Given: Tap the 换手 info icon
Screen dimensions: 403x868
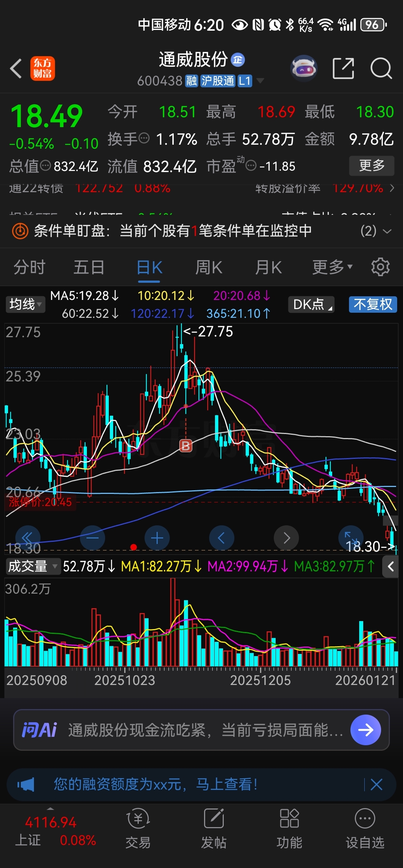Looking at the screenshot, I should [145, 138].
